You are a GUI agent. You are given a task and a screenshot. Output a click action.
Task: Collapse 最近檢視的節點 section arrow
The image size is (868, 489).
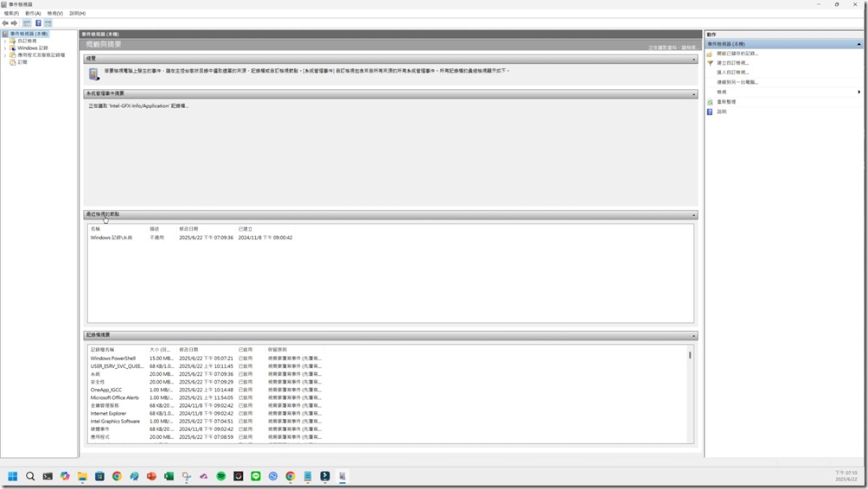click(693, 214)
